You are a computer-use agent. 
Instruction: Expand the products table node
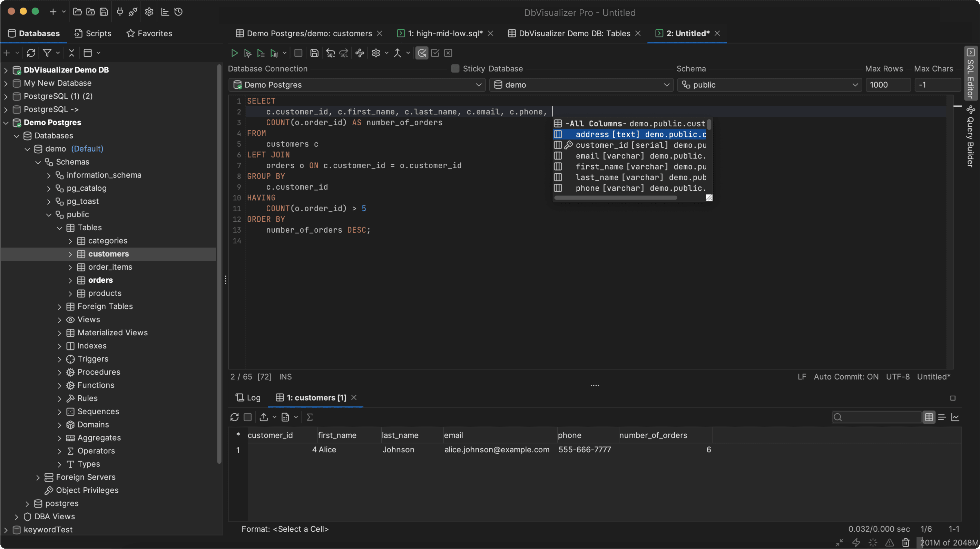70,293
